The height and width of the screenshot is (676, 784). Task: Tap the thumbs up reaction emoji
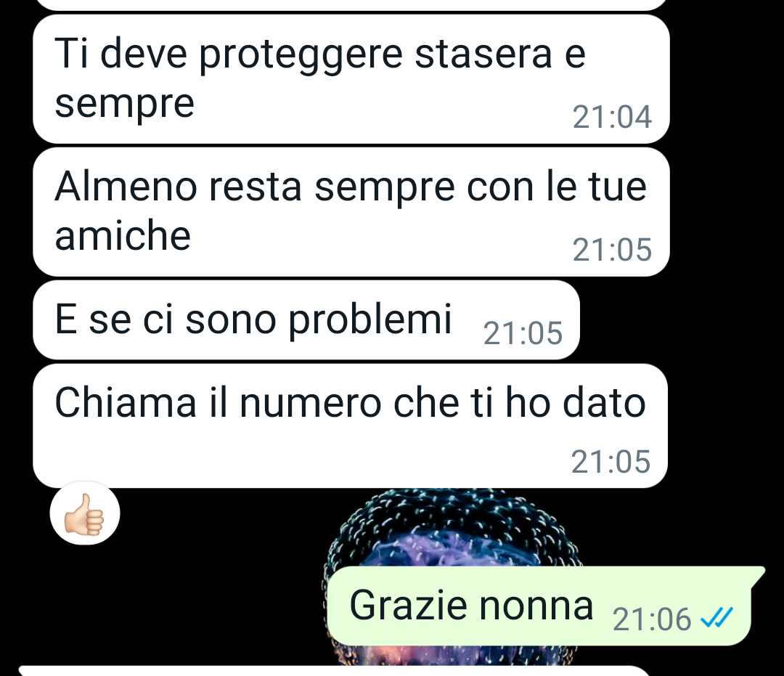click(84, 513)
